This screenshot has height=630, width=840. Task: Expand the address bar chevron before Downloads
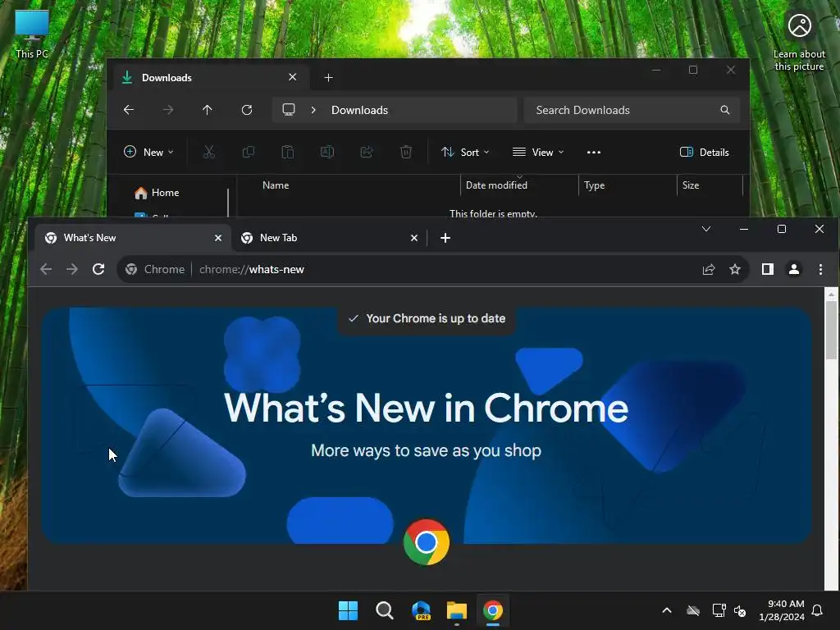click(313, 110)
